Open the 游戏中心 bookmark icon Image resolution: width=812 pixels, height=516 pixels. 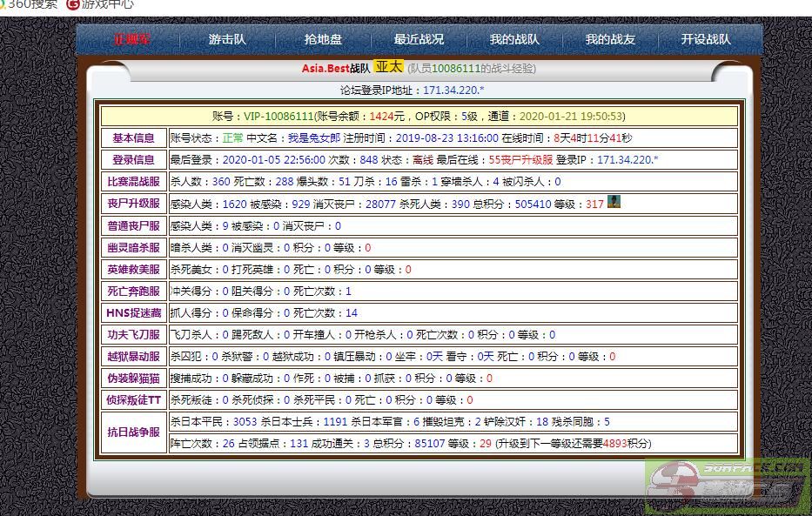pos(72,3)
